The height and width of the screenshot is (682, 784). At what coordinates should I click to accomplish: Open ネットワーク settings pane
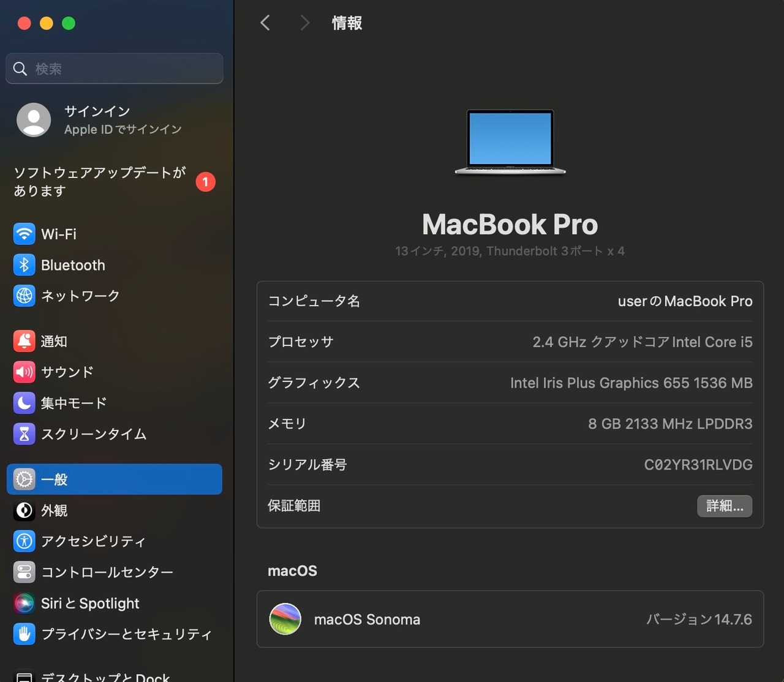(x=115, y=296)
